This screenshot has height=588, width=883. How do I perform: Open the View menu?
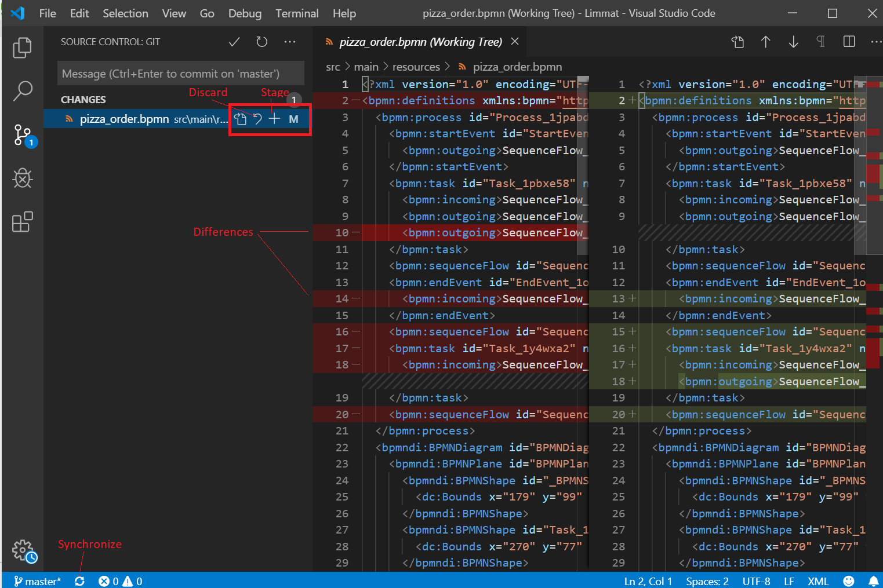[174, 13]
